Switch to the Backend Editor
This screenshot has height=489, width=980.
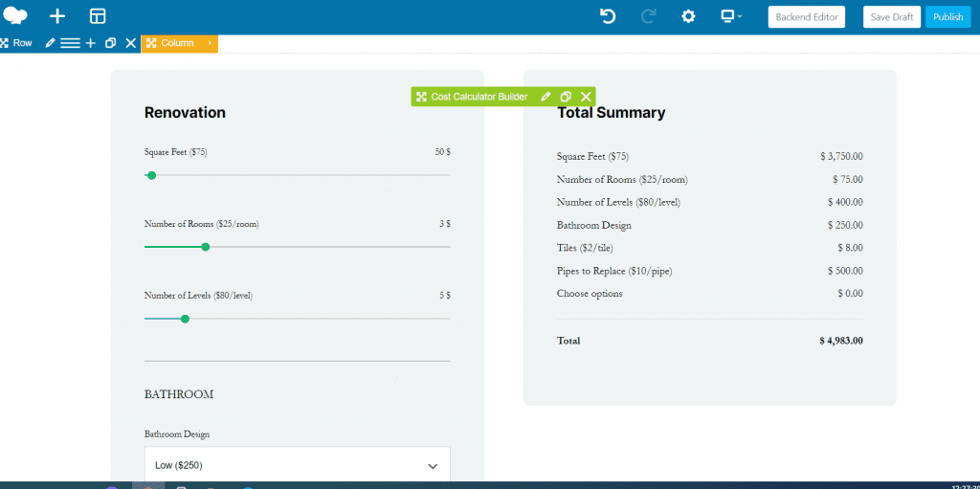click(x=806, y=17)
